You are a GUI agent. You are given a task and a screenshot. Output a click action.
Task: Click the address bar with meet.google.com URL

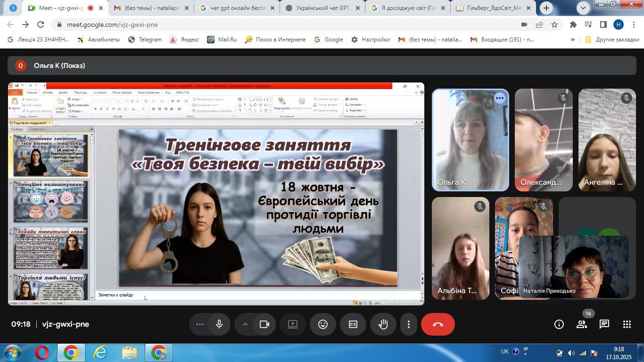pyautogui.click(x=283, y=25)
